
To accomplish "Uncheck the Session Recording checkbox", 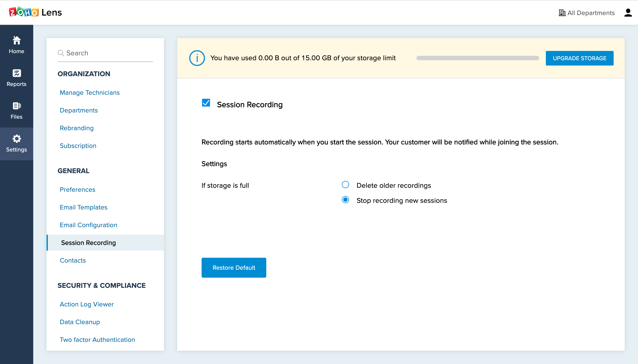I will (x=206, y=103).
